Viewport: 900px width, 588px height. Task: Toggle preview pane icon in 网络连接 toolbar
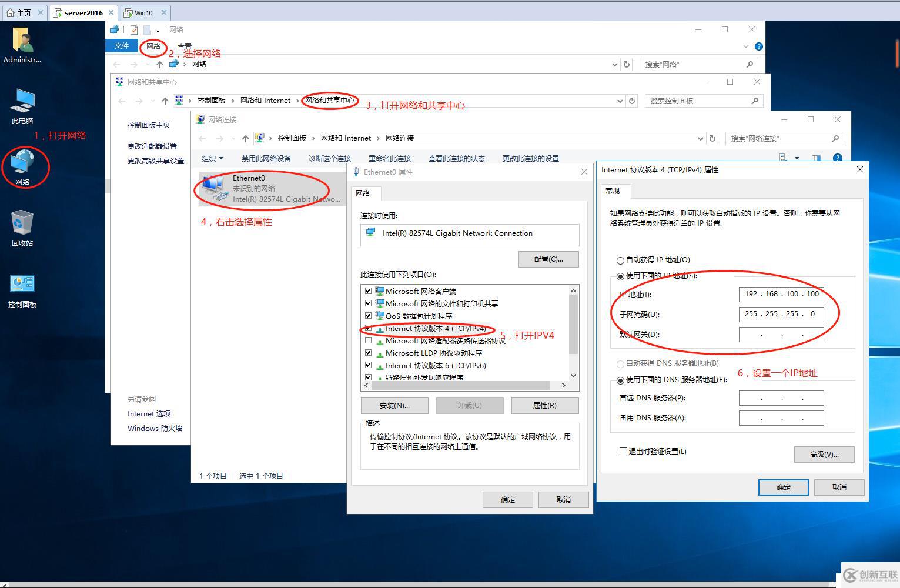point(816,158)
